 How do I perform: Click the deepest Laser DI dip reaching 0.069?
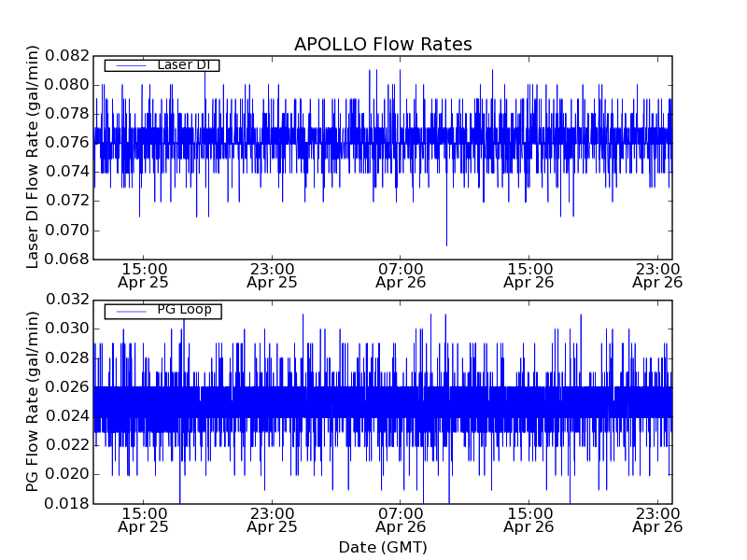pos(446,243)
